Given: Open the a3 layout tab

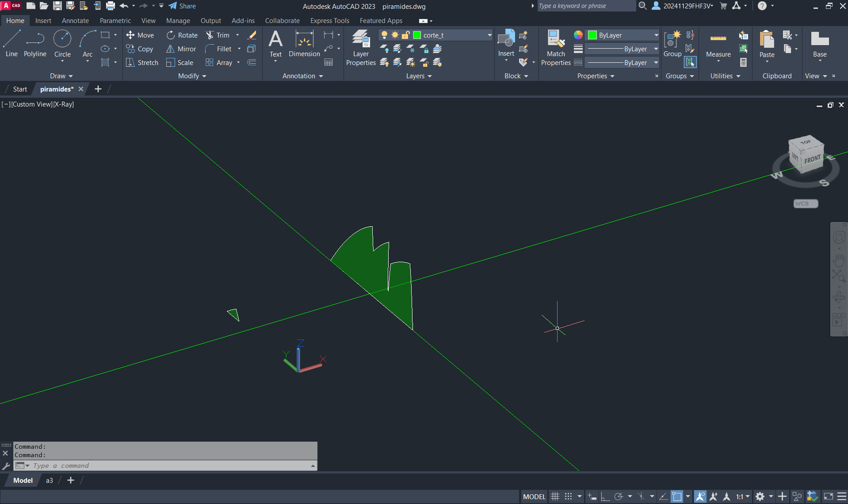Looking at the screenshot, I should tap(49, 480).
